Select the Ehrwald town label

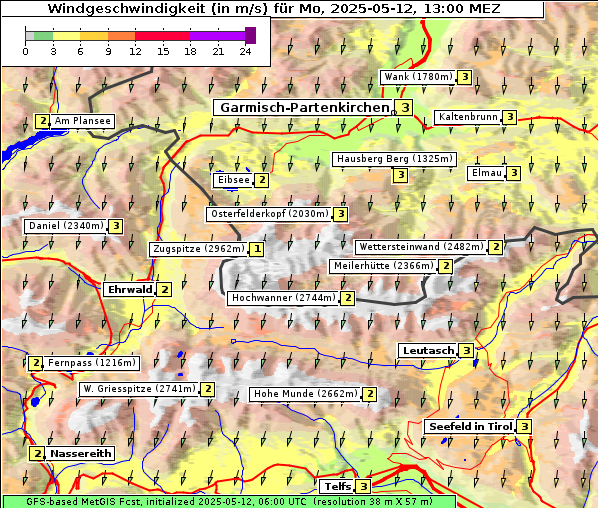click(130, 289)
